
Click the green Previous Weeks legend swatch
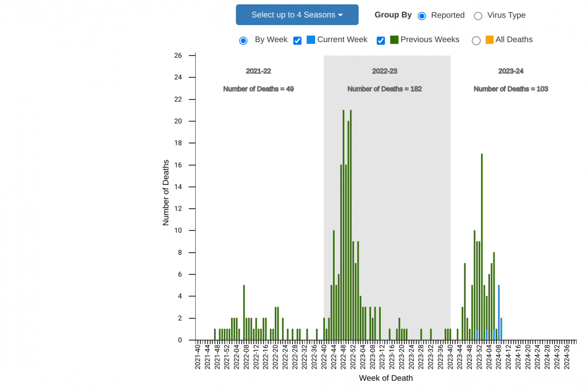coord(394,40)
